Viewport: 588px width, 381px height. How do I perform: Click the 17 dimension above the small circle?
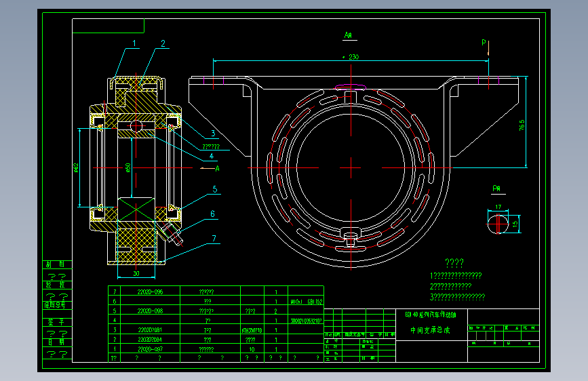[498, 207]
